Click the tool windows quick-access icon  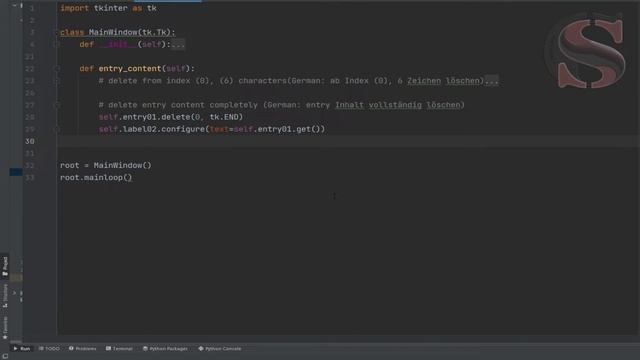click(x=5, y=356)
